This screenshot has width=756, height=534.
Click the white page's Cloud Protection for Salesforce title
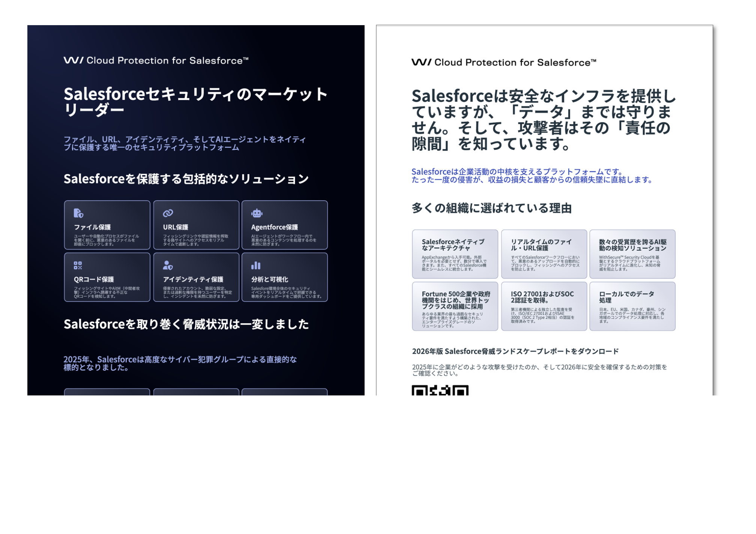point(515,62)
